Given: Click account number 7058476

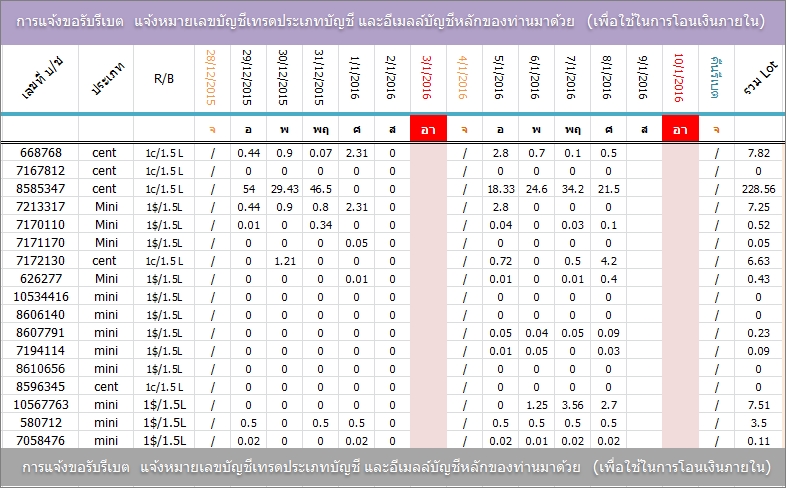Looking at the screenshot, I should coord(41,441).
